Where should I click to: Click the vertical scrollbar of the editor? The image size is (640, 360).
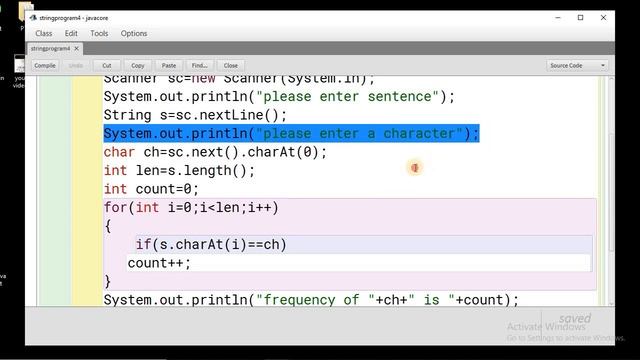pos(611,191)
